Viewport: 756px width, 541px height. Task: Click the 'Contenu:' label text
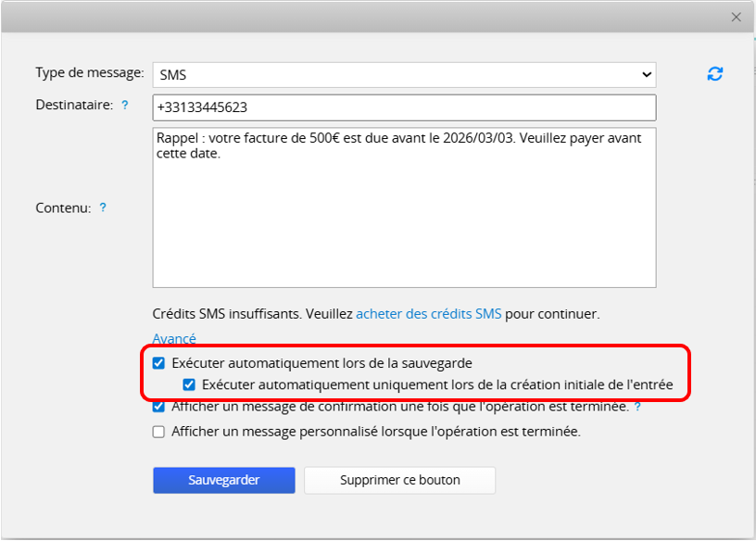pos(63,208)
